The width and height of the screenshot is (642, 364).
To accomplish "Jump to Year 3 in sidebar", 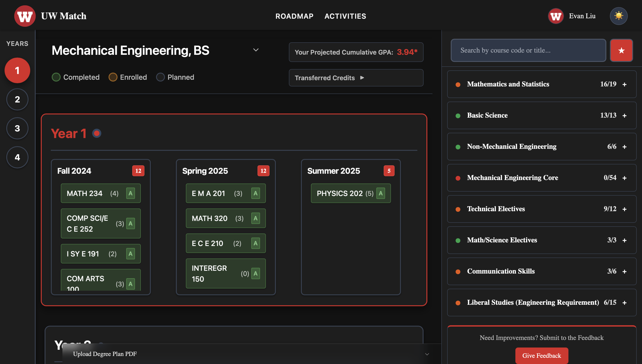I will click(x=17, y=128).
